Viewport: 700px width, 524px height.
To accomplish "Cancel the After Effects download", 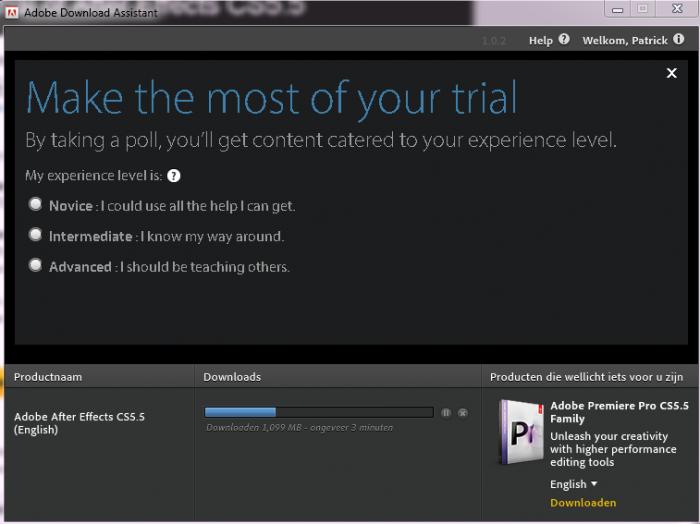I will coord(462,412).
